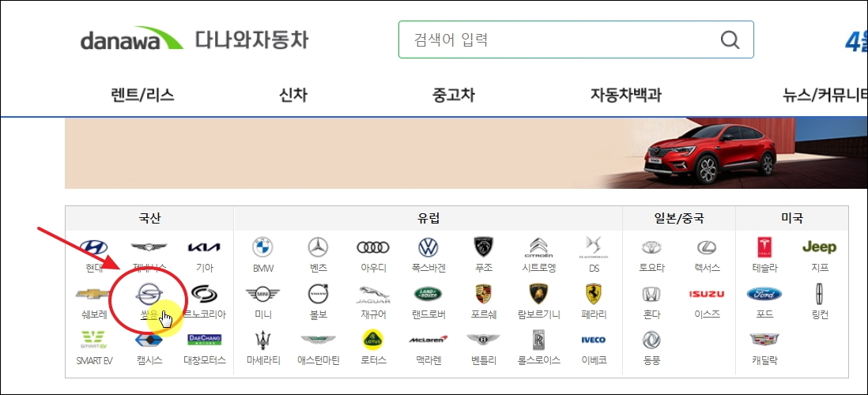This screenshot has width=868, height=395.
Task: Open the Jeep (지프) logo
Action: coord(819,247)
